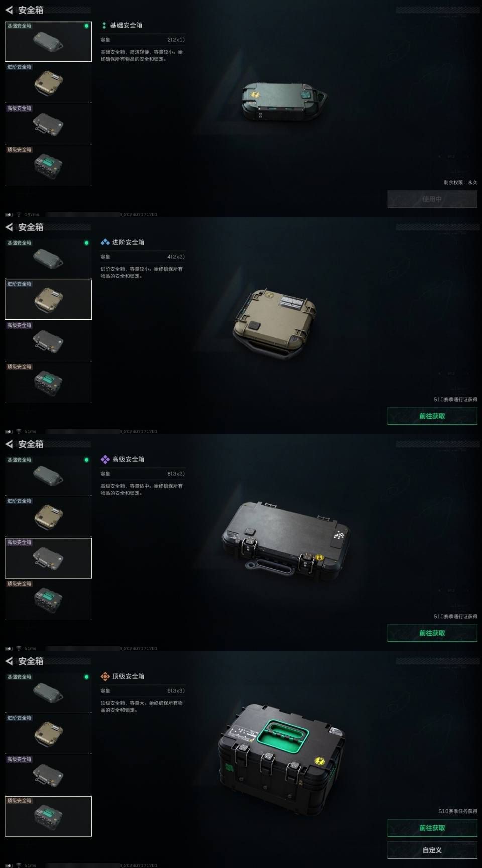The image size is (482, 868).
Task: Select the highlighted 进阶安全箱 list entry
Action: [48, 299]
